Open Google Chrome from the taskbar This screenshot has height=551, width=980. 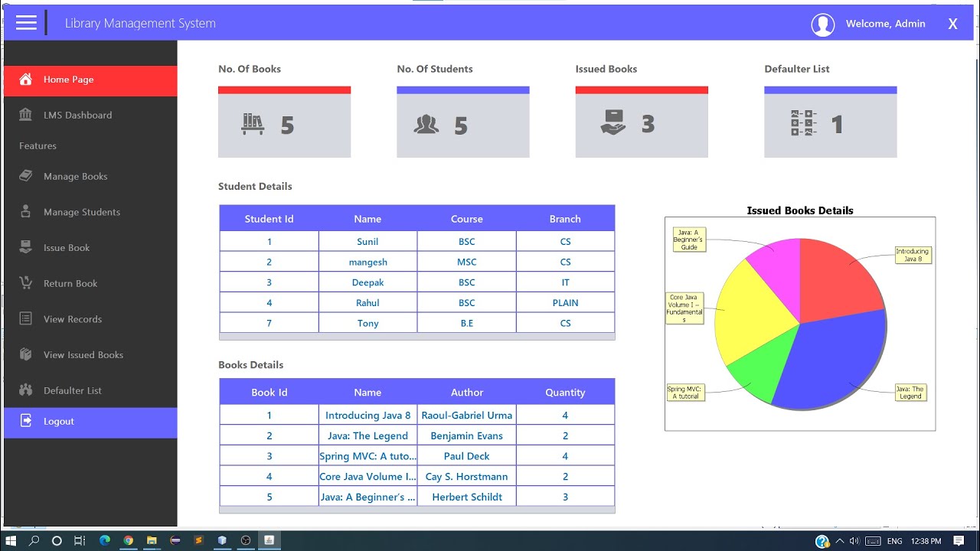(128, 540)
